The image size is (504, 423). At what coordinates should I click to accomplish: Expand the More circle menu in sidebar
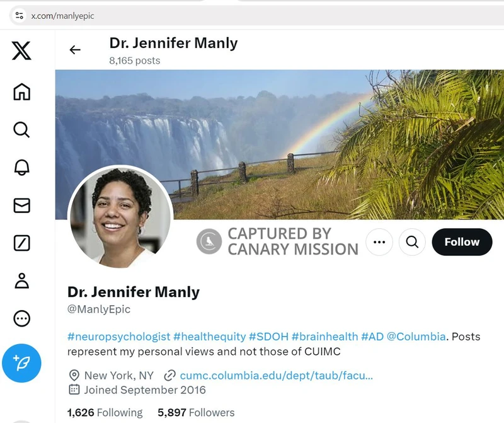21,318
